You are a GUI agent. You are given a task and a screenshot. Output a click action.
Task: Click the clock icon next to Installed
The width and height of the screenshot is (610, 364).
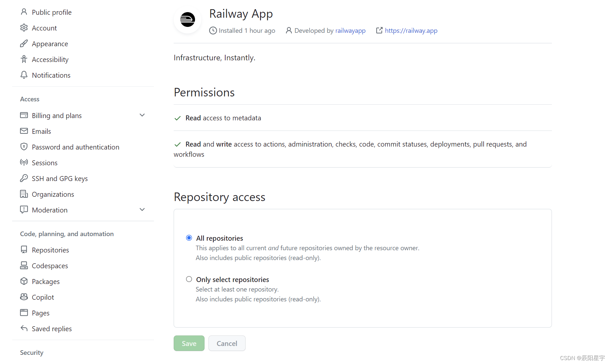pyautogui.click(x=213, y=30)
